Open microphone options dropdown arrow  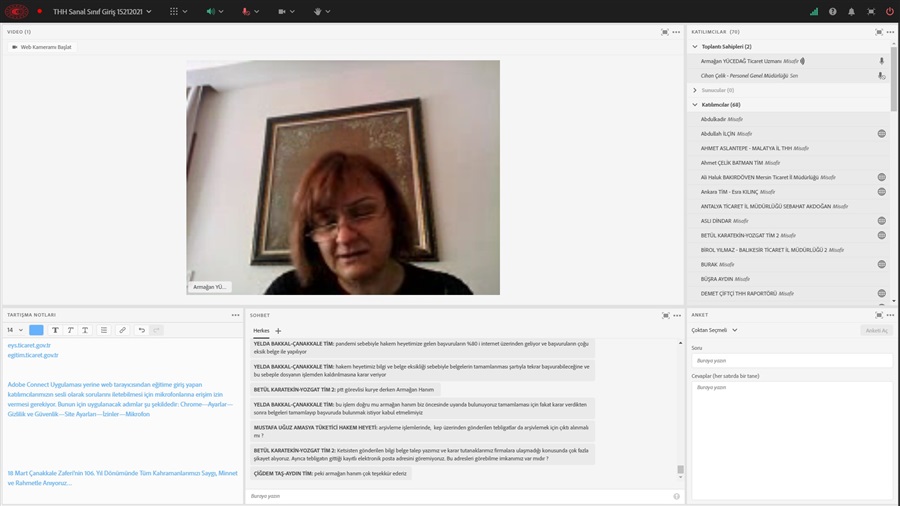(257, 11)
